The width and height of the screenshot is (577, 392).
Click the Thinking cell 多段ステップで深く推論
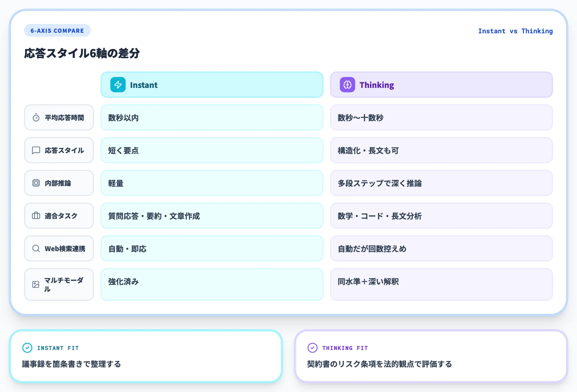pyautogui.click(x=441, y=183)
